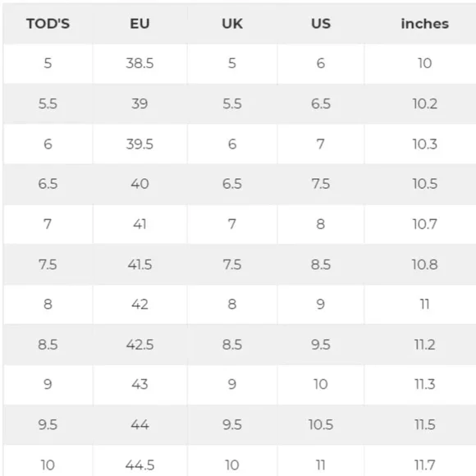476x476 pixels.
Task: Click the inches column header
Action: pos(424,24)
